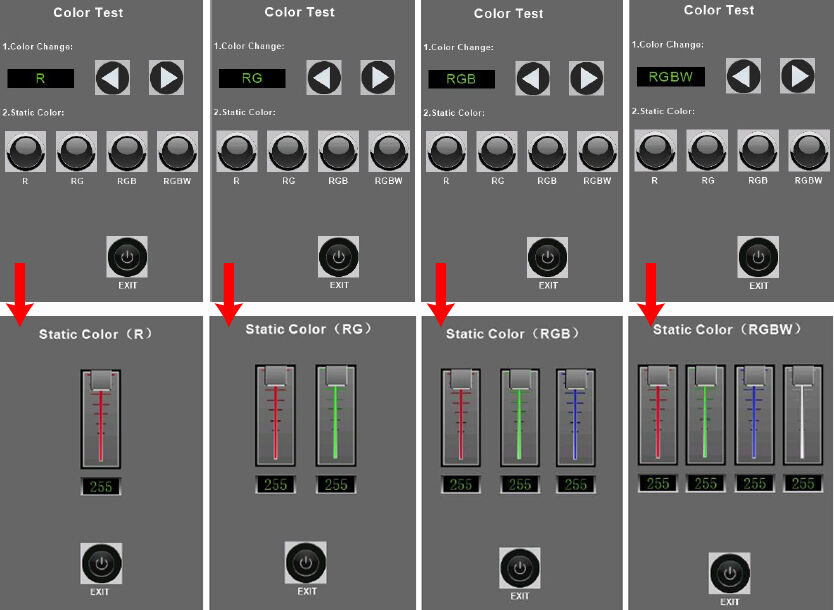The width and height of the screenshot is (834, 610).
Task: Select the RGB static knob in the RGBW display panel
Action: click(x=758, y=151)
